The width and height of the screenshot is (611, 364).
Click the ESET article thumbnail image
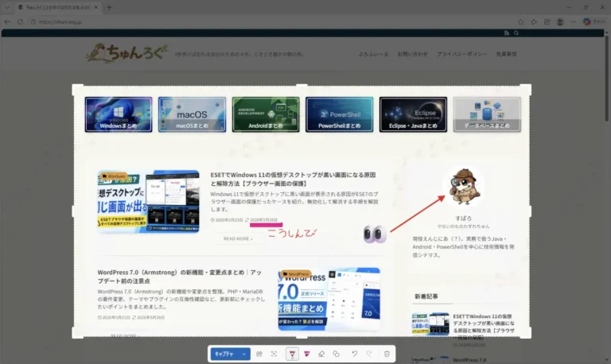[148, 202]
